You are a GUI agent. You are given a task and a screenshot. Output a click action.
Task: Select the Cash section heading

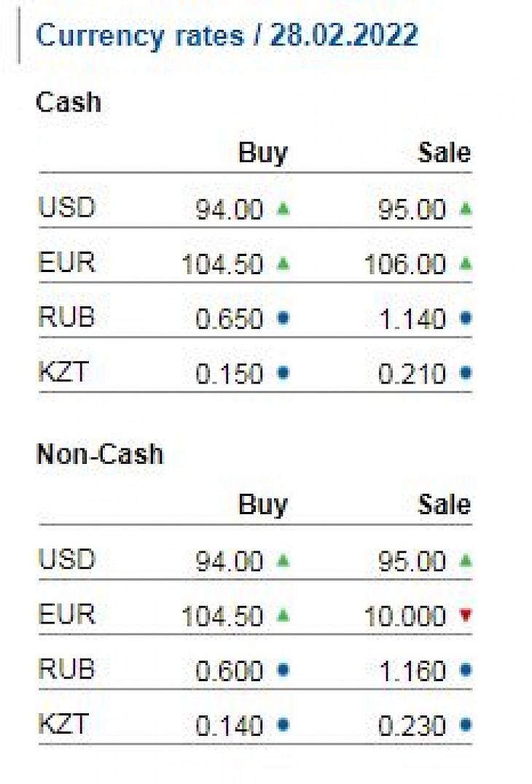[x=69, y=103]
